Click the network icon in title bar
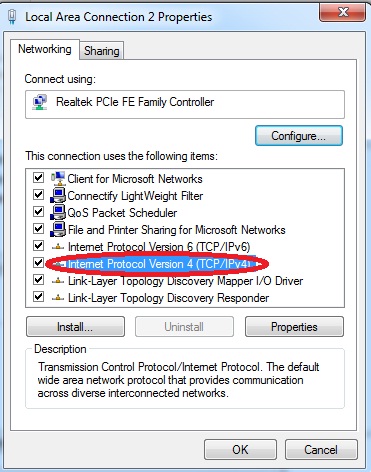The height and width of the screenshot is (472, 371). [13, 17]
